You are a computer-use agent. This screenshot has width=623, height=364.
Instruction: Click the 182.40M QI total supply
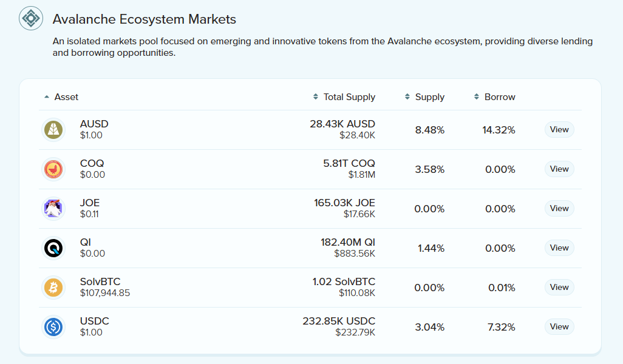(x=348, y=242)
